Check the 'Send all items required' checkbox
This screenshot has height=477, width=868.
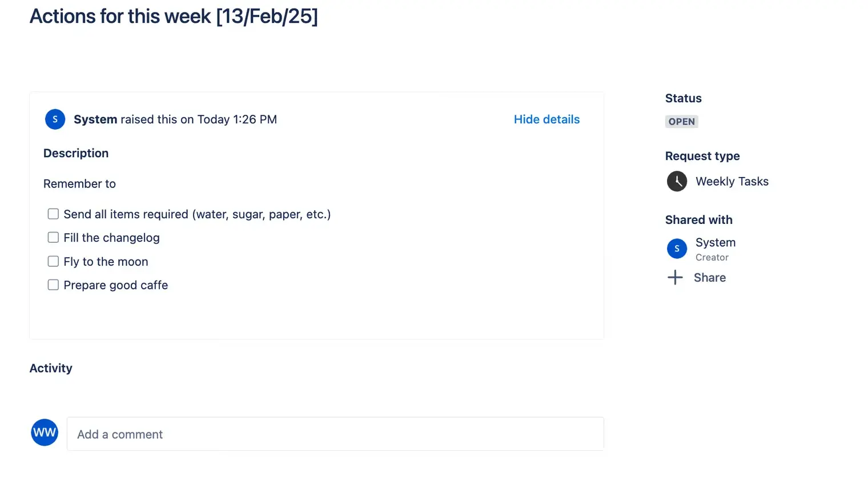coord(53,214)
